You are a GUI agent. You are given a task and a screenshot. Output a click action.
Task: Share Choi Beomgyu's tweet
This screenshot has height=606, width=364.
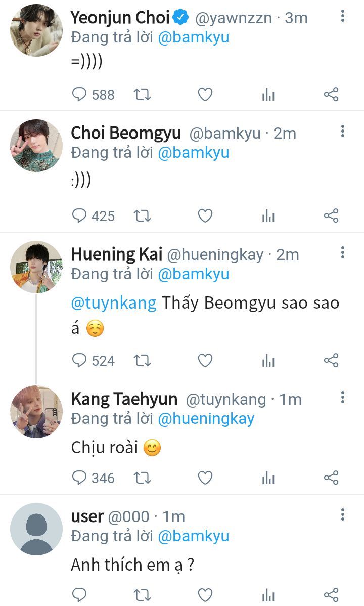331,215
